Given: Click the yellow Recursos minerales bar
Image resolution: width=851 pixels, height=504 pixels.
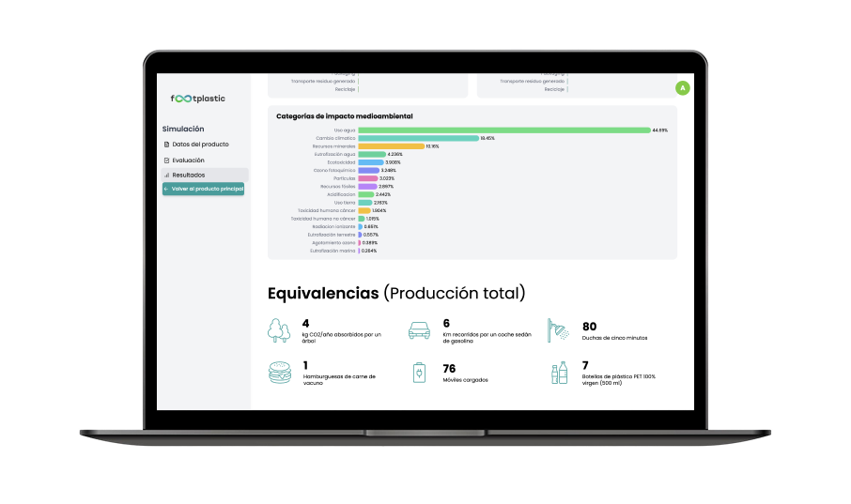Looking at the screenshot, I should [391, 146].
